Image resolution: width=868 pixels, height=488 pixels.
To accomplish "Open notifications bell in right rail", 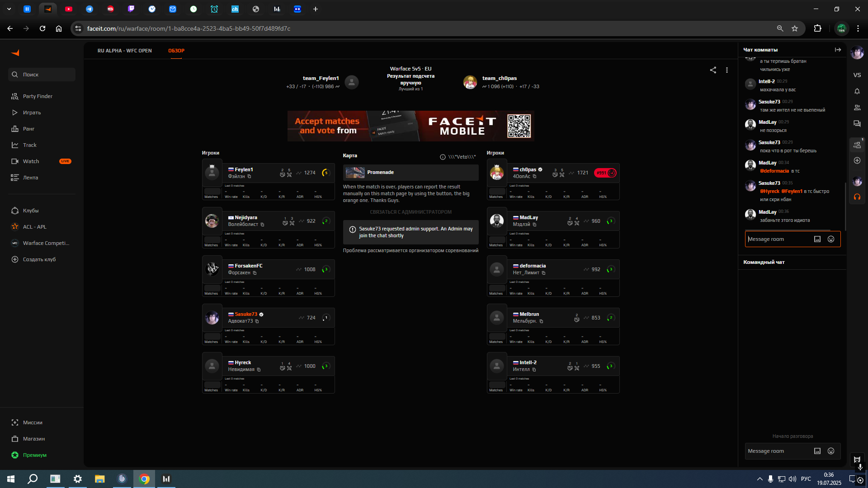I will pyautogui.click(x=857, y=91).
